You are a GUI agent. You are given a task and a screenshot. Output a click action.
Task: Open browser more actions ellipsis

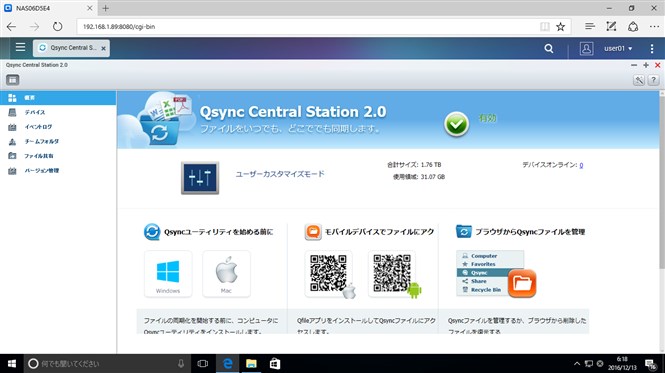click(x=654, y=26)
